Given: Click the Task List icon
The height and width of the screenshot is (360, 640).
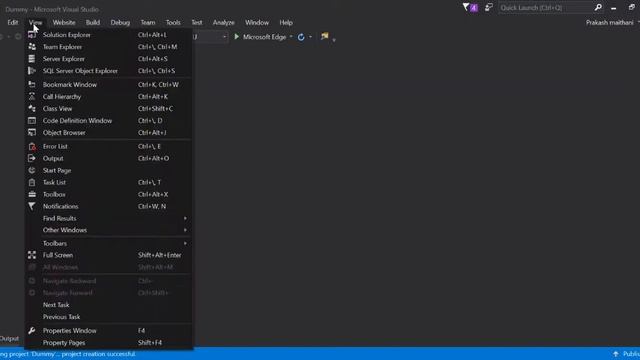Looking at the screenshot, I should tap(32, 182).
